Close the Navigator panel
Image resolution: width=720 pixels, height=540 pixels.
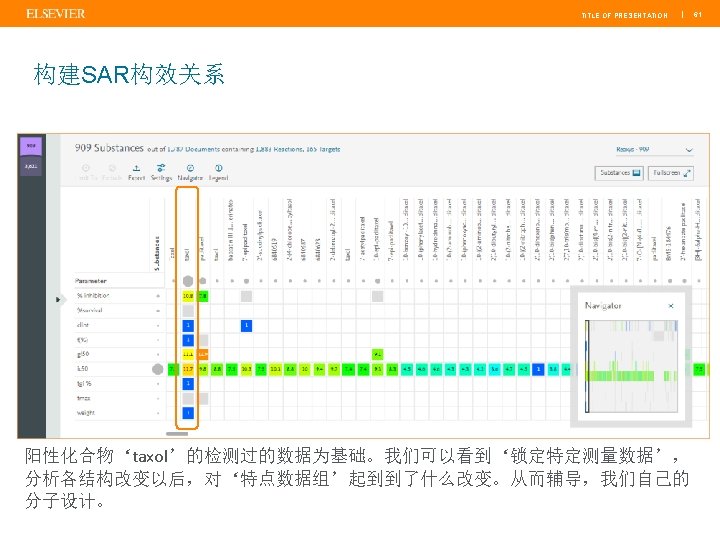click(671, 306)
